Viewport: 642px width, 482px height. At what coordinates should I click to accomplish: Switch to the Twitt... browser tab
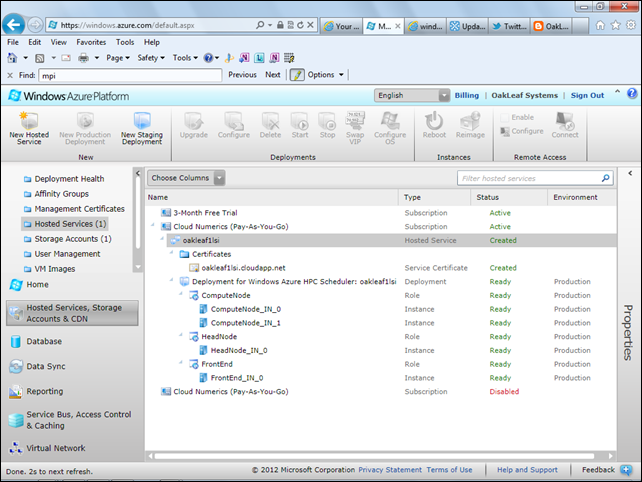509,26
